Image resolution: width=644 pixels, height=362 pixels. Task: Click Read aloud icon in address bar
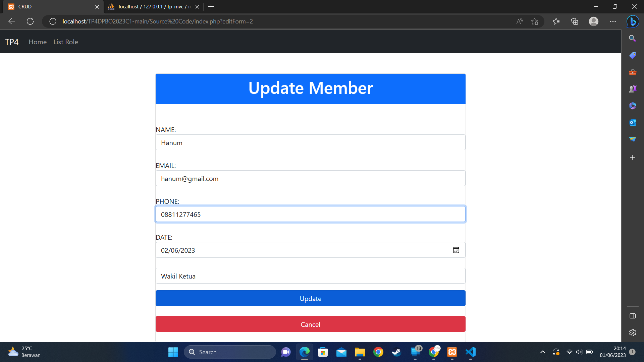pyautogui.click(x=519, y=21)
